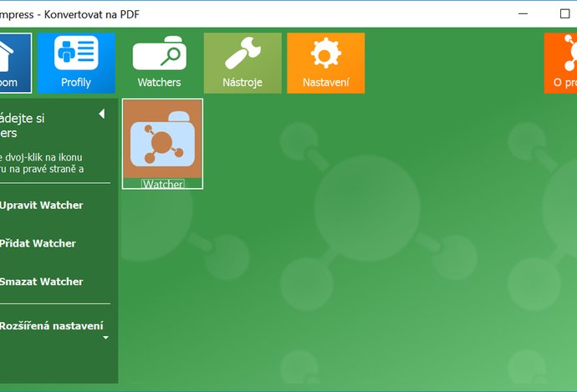577x392 pixels.
Task: Open the blue house home tile
Action: pyautogui.click(x=14, y=63)
